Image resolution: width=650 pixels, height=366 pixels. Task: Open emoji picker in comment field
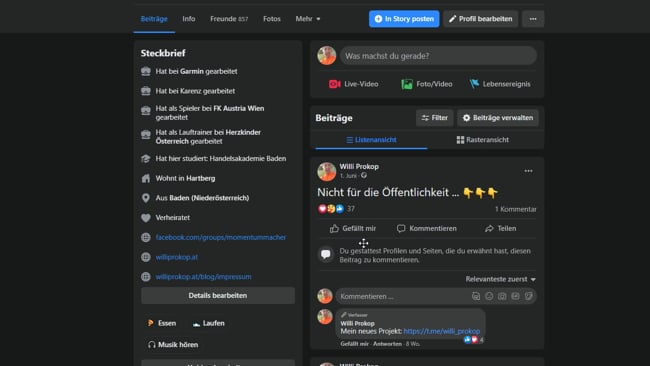coord(489,296)
